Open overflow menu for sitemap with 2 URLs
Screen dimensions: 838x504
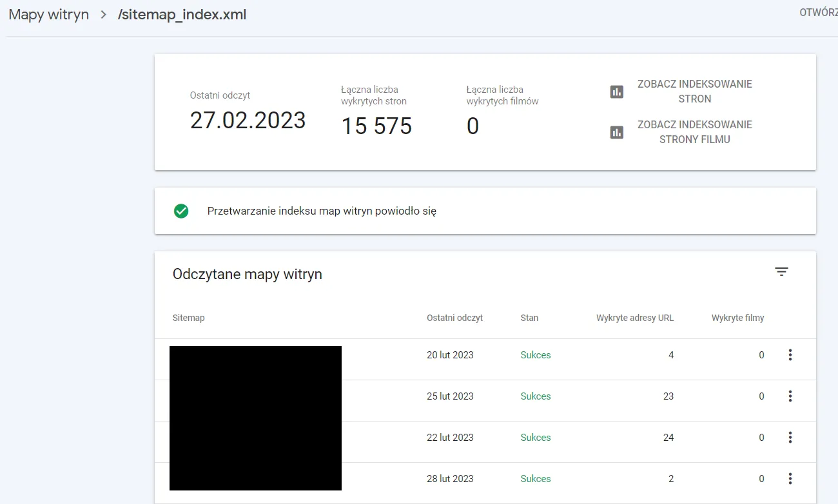pos(790,478)
